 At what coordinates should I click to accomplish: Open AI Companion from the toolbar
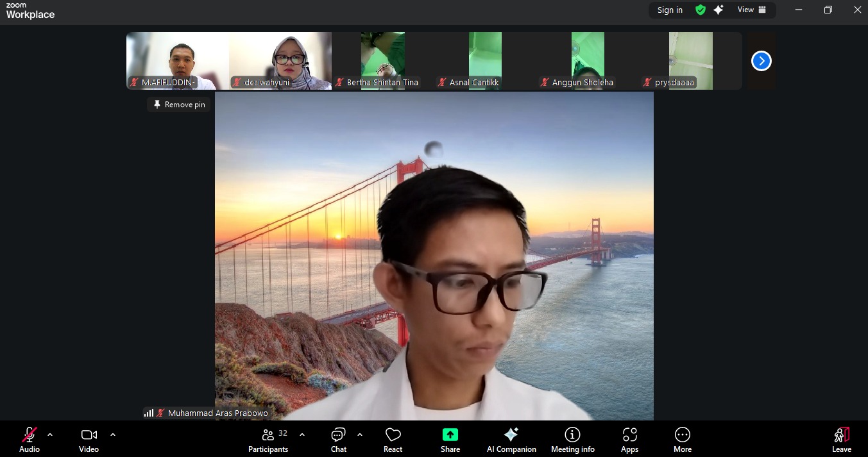click(511, 440)
